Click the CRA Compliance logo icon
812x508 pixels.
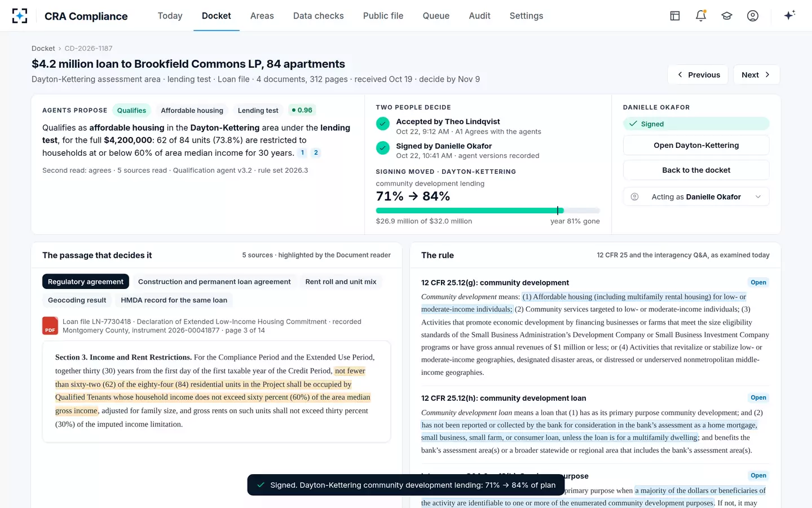tap(20, 16)
